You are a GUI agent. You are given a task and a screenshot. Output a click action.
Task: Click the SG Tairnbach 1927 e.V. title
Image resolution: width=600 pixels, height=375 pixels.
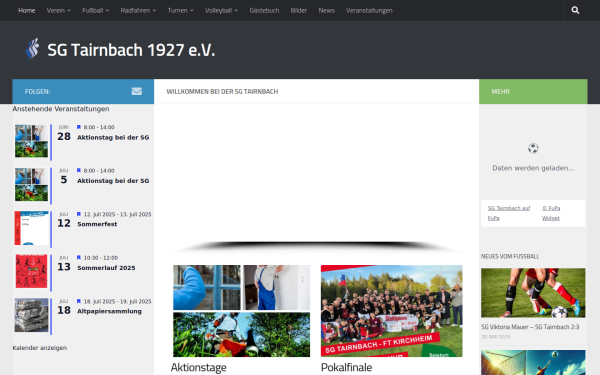(131, 50)
